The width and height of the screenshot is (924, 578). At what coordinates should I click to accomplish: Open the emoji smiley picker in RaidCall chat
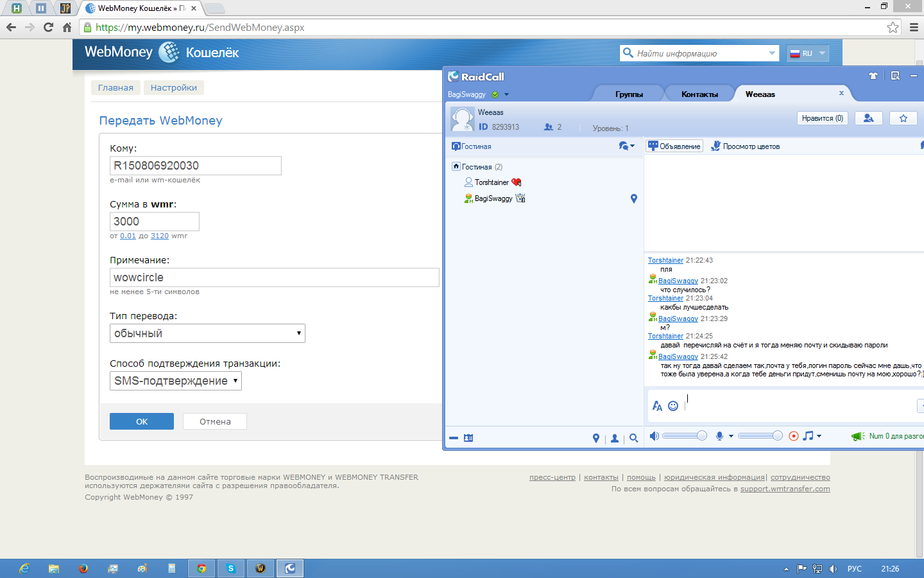pos(673,406)
